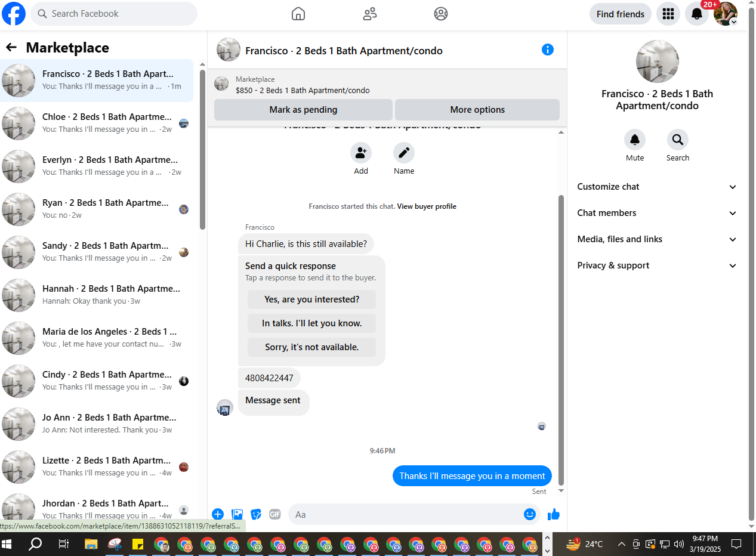This screenshot has width=756, height=556.
Task: Send quick reply 'Yes, are you interested?'
Action: point(311,299)
